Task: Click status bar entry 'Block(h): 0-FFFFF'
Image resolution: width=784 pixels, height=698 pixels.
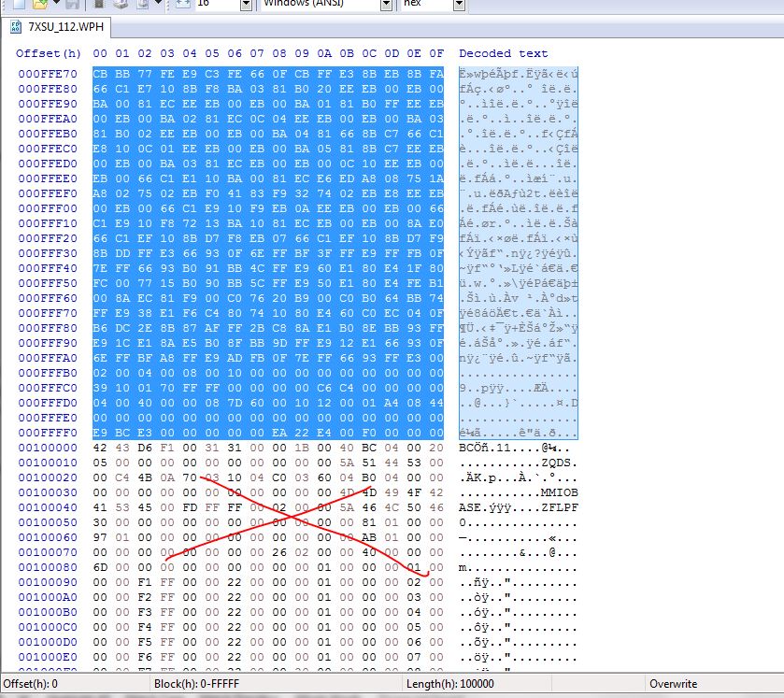Action: tap(196, 684)
